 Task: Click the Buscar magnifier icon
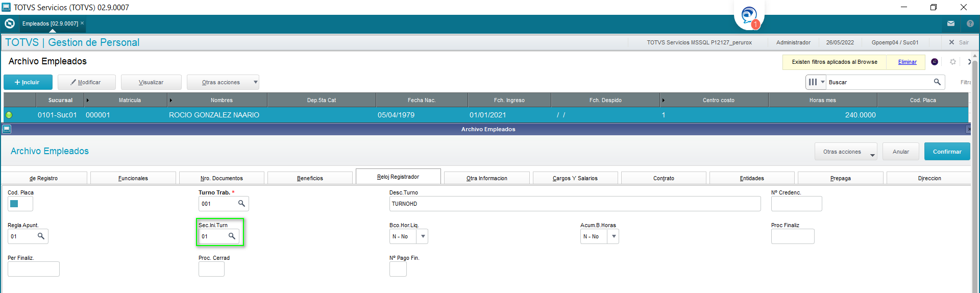click(937, 82)
